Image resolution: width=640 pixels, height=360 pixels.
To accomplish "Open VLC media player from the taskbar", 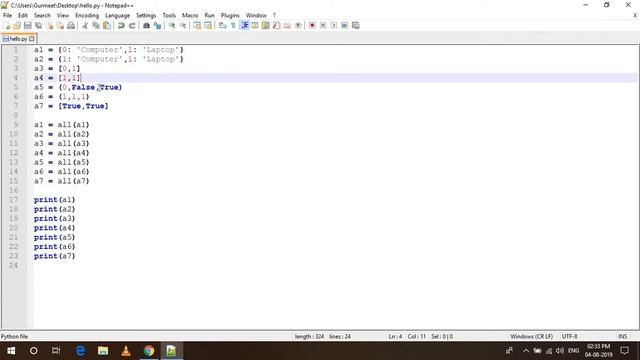I will tap(126, 351).
